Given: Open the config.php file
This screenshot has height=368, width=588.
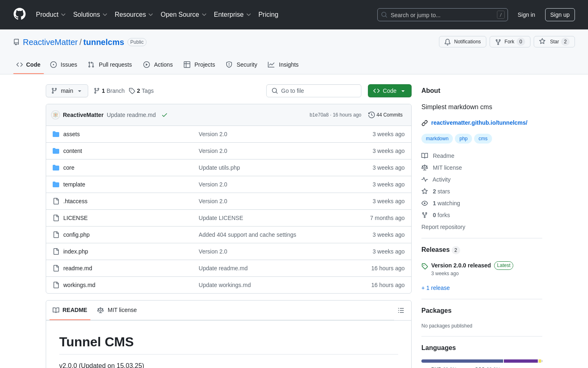Looking at the screenshot, I should (76, 235).
